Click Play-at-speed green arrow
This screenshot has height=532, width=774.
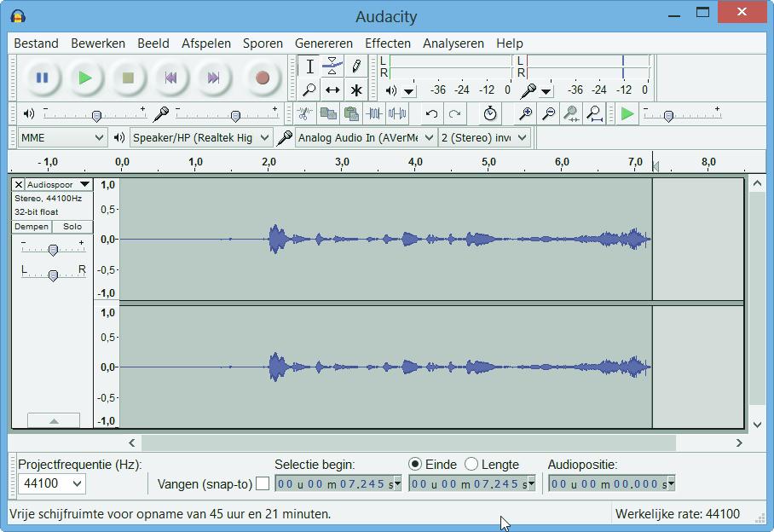pos(627,114)
